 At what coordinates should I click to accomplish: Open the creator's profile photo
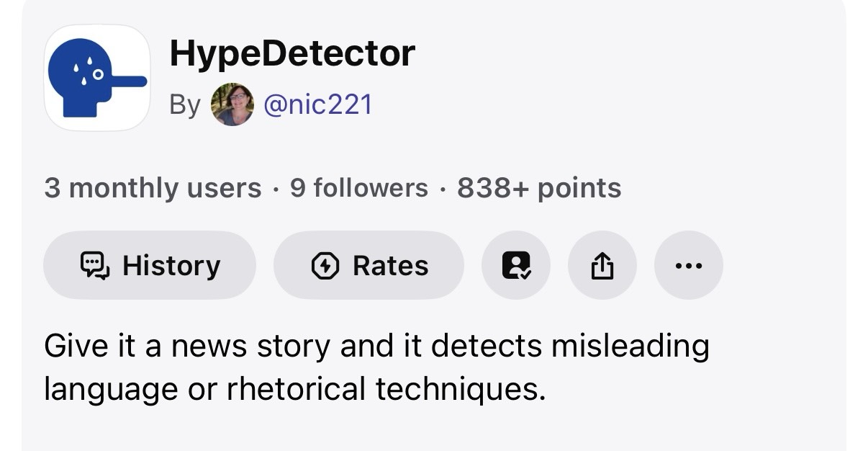click(232, 104)
